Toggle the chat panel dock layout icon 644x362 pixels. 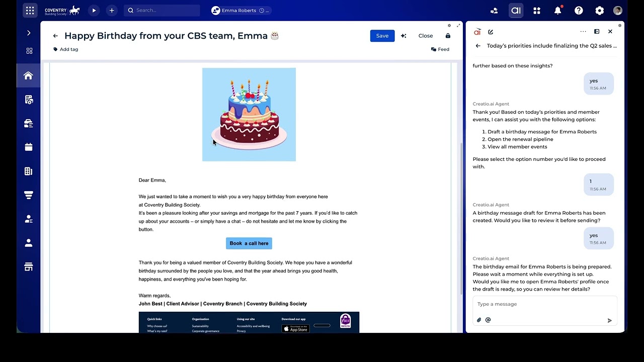click(x=597, y=32)
